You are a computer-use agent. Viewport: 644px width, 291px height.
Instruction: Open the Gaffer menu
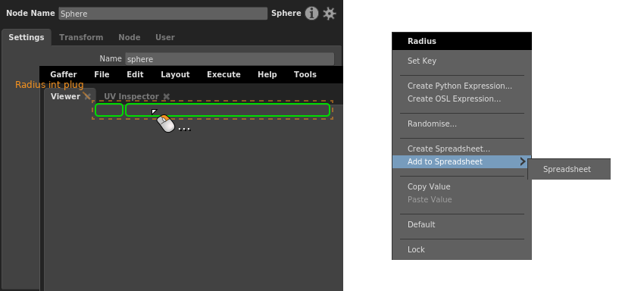point(63,74)
